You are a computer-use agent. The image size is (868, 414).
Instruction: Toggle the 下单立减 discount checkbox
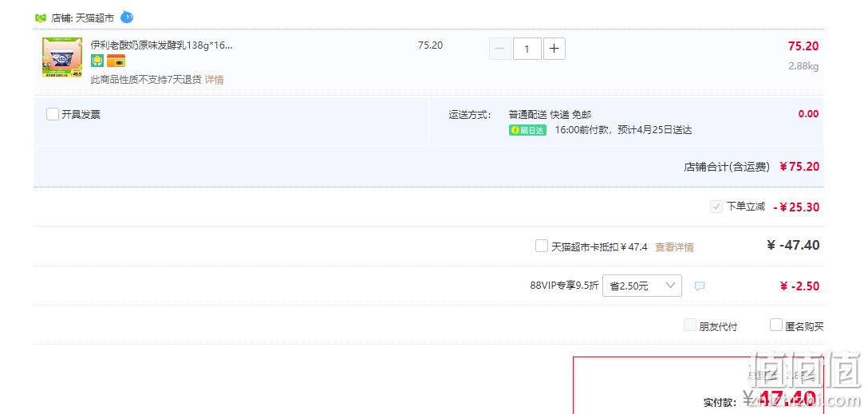pyautogui.click(x=716, y=207)
